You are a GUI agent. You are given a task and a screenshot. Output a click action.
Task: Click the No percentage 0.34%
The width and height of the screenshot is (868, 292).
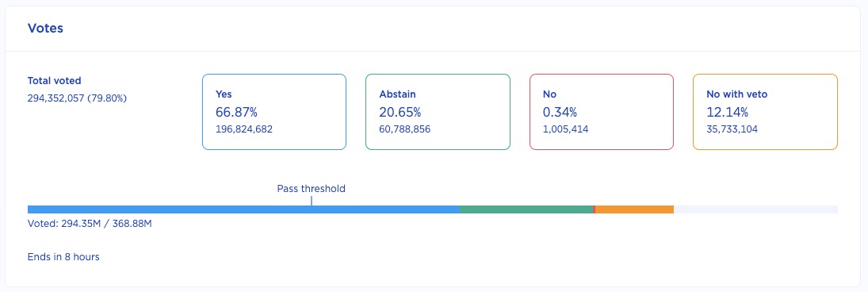560,113
